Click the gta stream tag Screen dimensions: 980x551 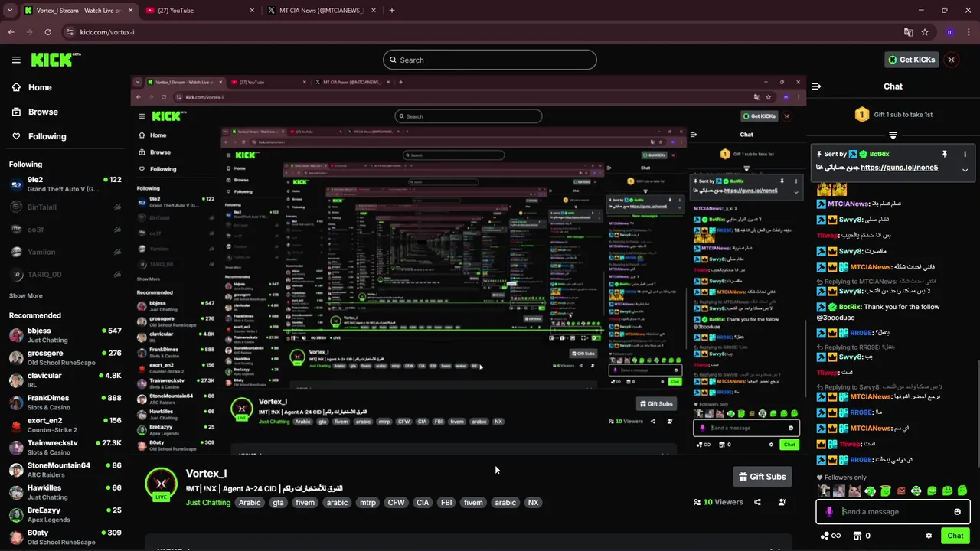tap(279, 503)
